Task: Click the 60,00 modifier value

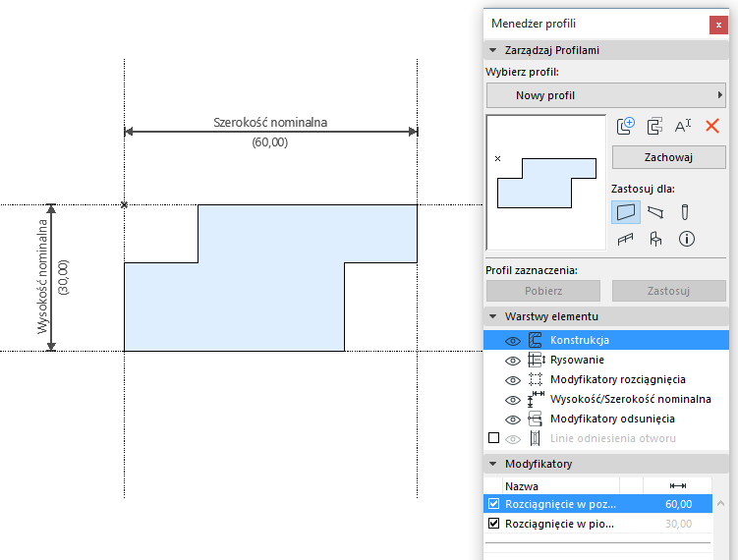Action: click(x=678, y=504)
